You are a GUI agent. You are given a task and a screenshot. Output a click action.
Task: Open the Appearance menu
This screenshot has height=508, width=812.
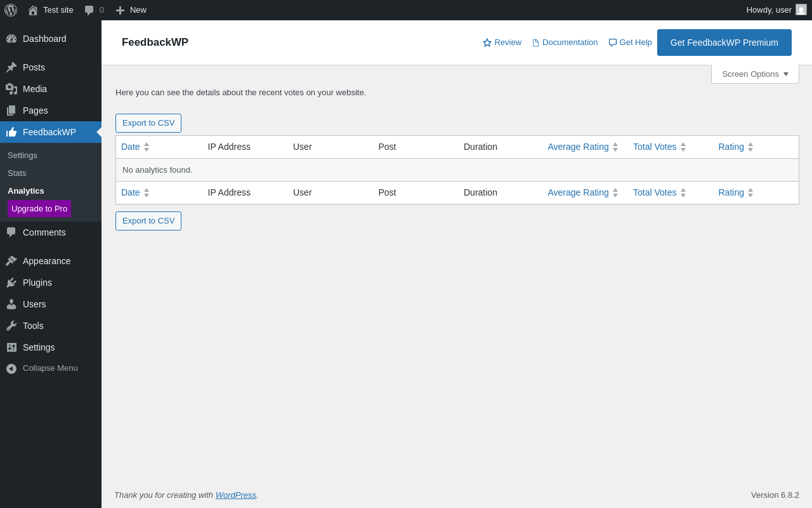[51, 261]
